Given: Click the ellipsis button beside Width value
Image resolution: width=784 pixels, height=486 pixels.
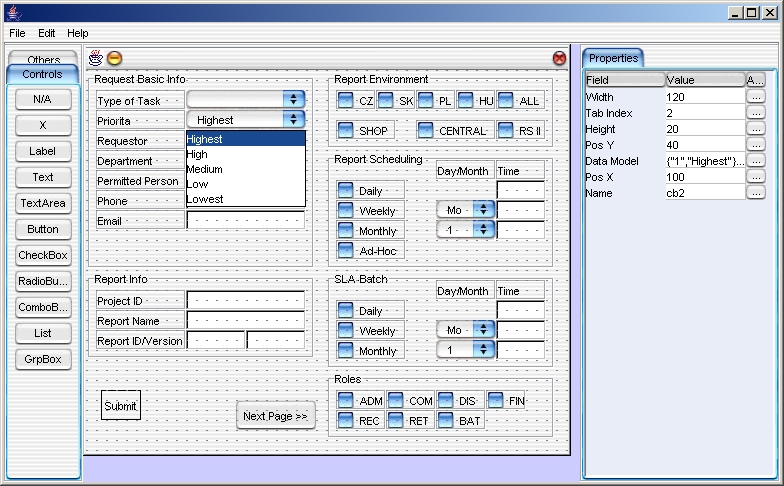Looking at the screenshot, I should pyautogui.click(x=755, y=97).
